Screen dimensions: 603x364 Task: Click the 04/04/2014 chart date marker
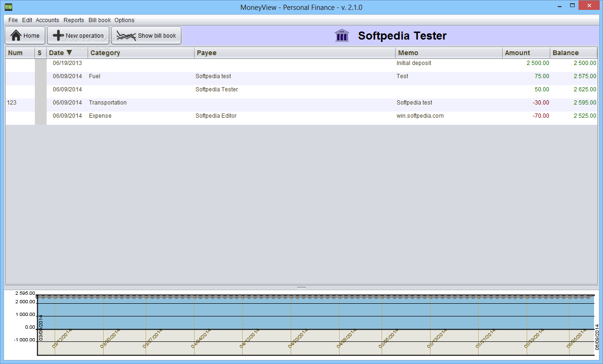coord(201,338)
